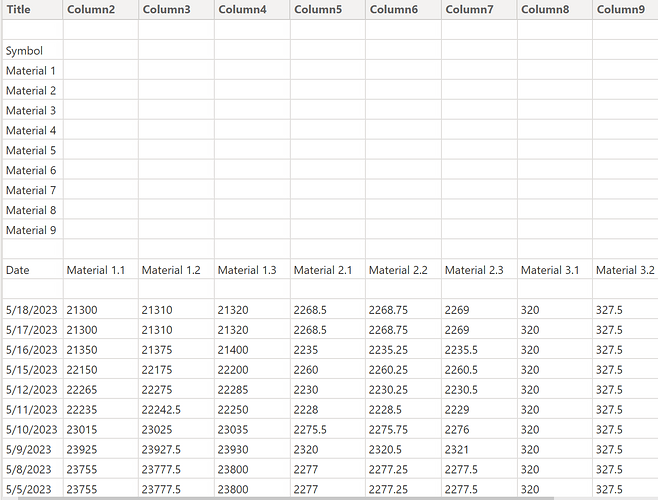
Task: Select the Material 6 row label
Action: pyautogui.click(x=33, y=170)
